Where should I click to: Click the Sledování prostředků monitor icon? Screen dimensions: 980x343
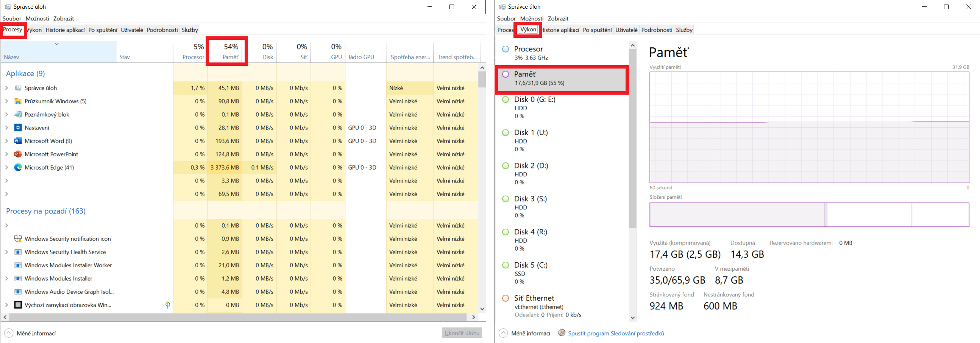click(x=562, y=333)
